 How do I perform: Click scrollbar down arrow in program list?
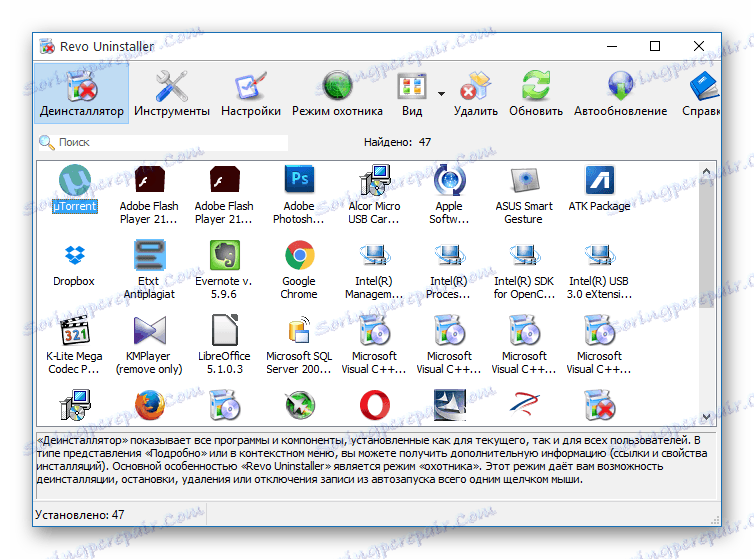(706, 417)
